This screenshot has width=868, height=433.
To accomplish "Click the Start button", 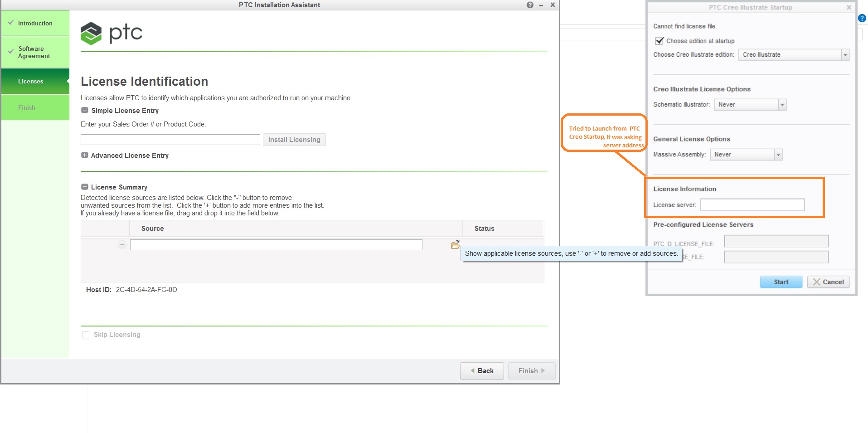I will click(x=781, y=282).
